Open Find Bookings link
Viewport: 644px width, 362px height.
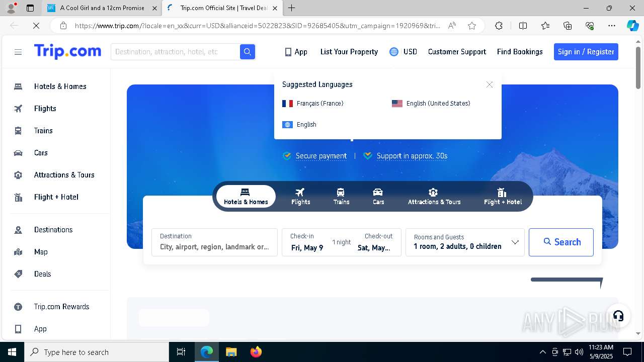point(520,52)
